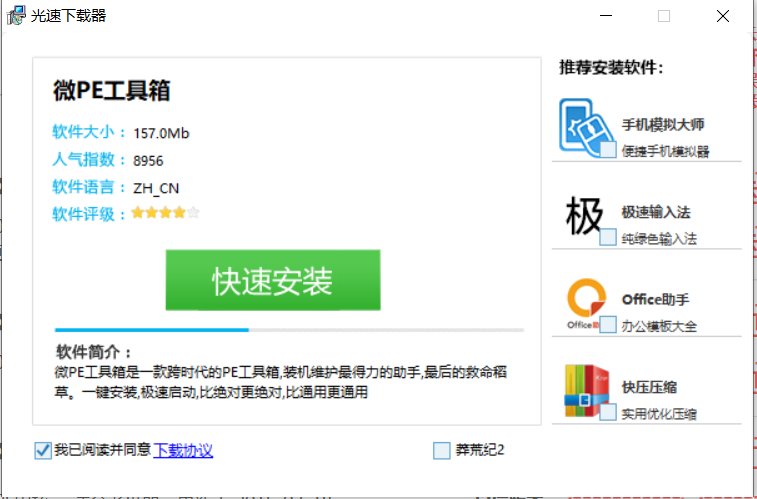
Task: Click the language value ZH_CN
Action: click(x=156, y=188)
